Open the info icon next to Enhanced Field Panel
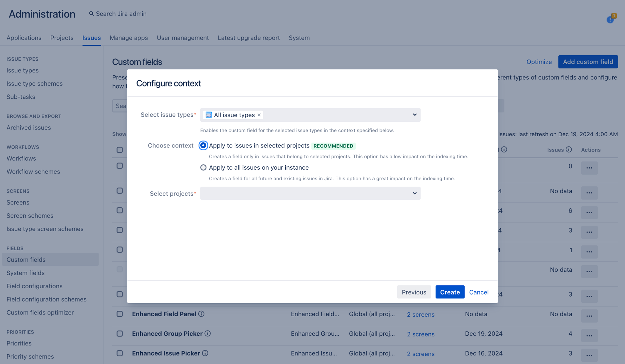 coord(201,314)
